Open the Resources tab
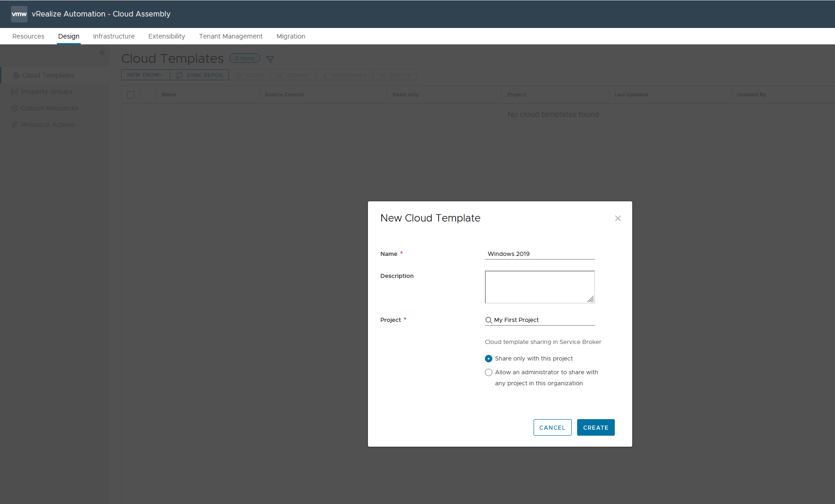Screen dimensions: 835x504 pyautogui.click(x=28, y=36)
